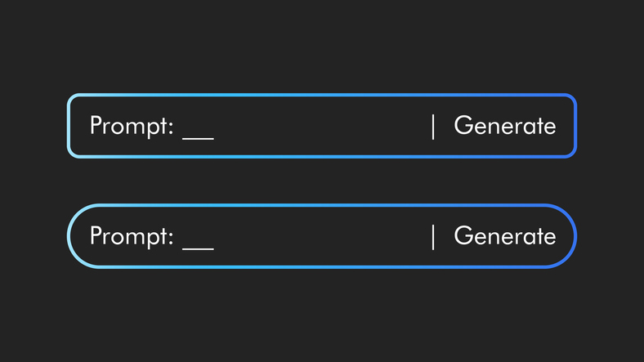Click the bottom gradient border of the rectangular bar
Image resolution: width=644 pixels, height=362 pixels.
pyautogui.click(x=322, y=156)
